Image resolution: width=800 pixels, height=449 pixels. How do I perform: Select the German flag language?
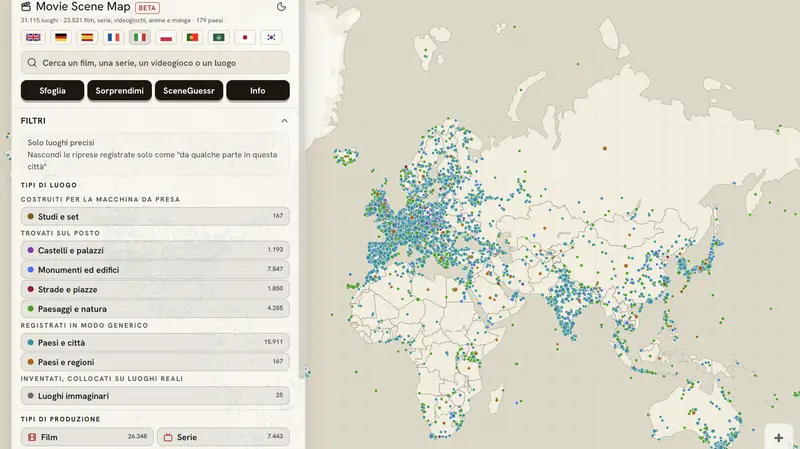[x=61, y=37]
